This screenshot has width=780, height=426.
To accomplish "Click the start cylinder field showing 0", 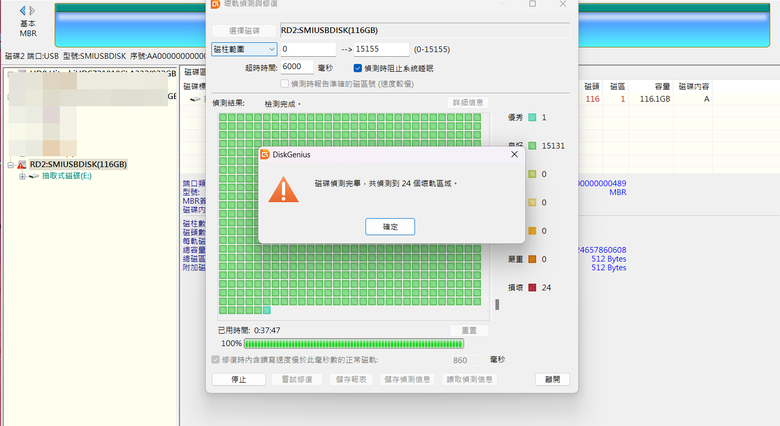I will coord(308,49).
